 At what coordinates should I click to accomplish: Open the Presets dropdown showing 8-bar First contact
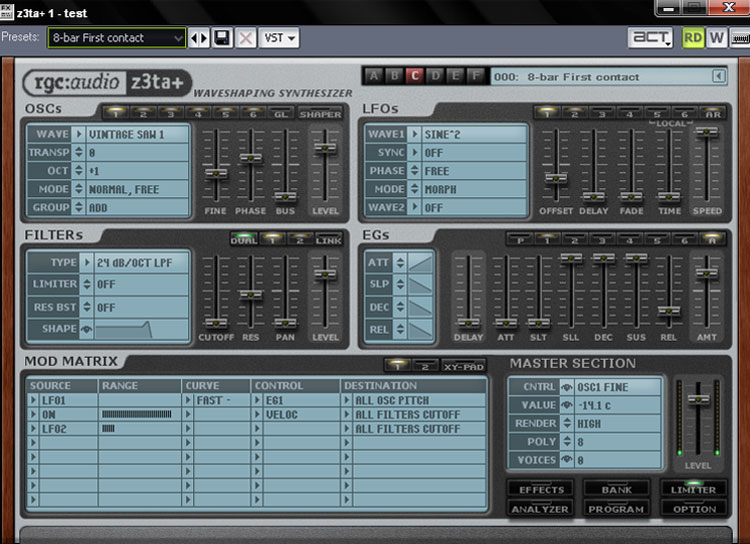point(116,38)
